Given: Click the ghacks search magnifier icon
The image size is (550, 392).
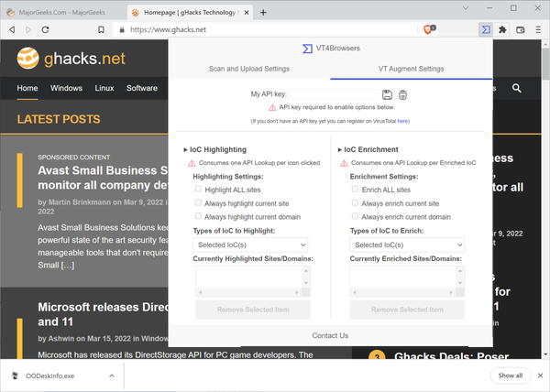Looking at the screenshot, I should [x=516, y=88].
